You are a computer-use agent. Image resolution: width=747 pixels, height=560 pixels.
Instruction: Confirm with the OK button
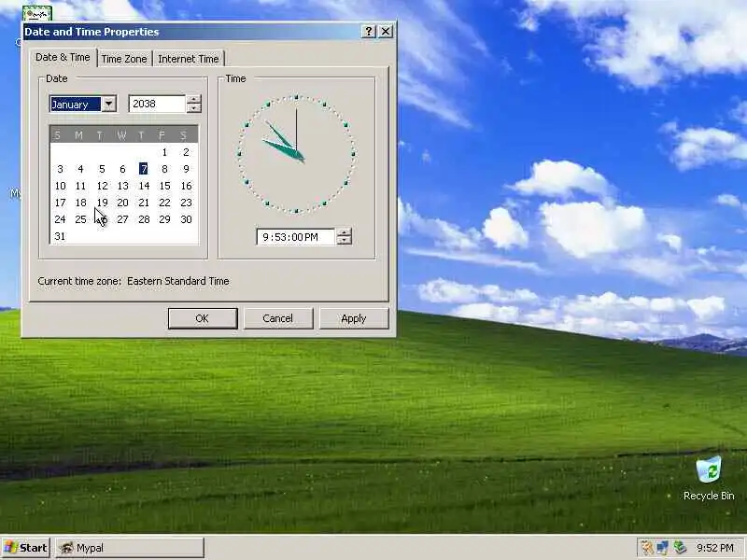(203, 318)
